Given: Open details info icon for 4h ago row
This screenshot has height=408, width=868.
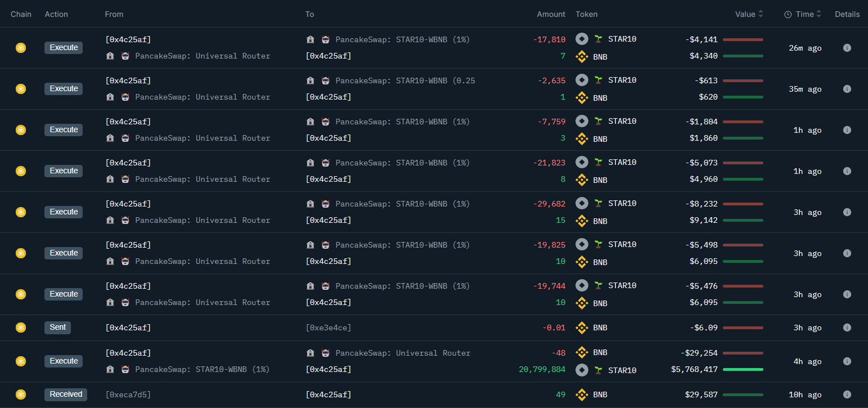Looking at the screenshot, I should [x=847, y=361].
